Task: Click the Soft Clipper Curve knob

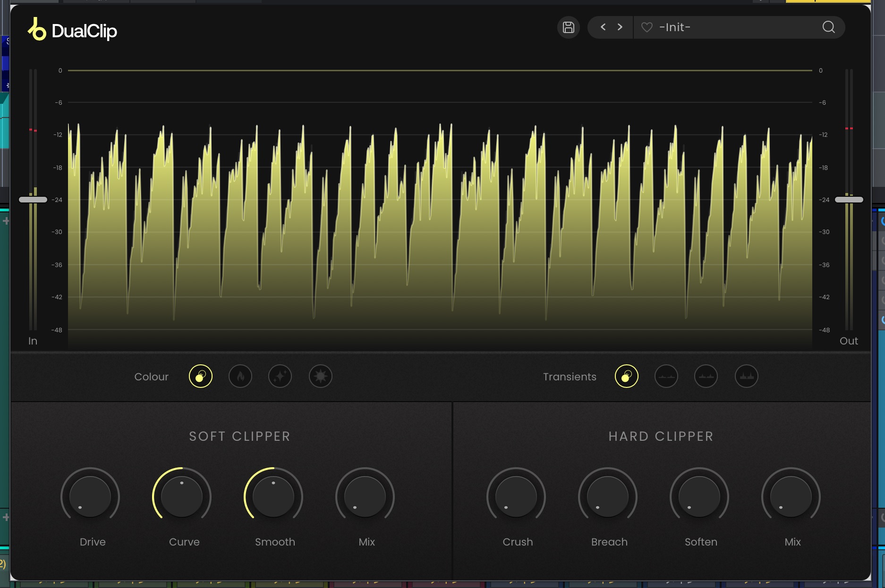Action: (x=182, y=497)
